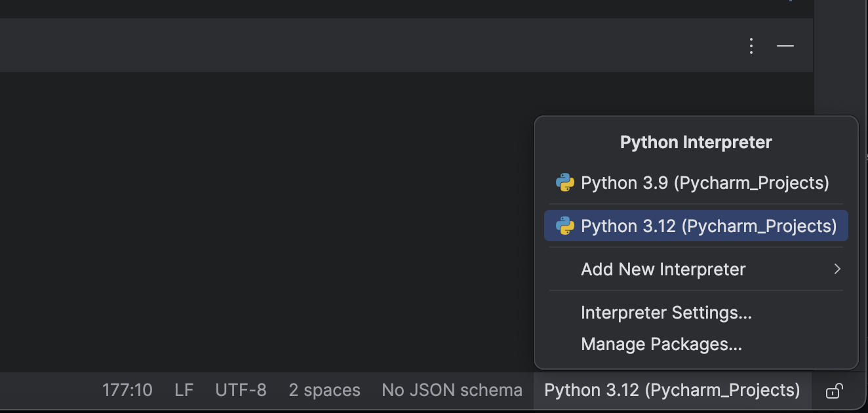Change the UTF-8 file encoding
This screenshot has height=413, width=868.
tap(241, 391)
